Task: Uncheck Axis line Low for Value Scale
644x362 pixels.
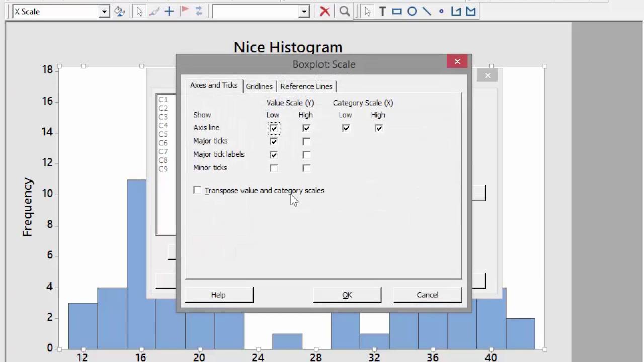Action: coord(274,128)
